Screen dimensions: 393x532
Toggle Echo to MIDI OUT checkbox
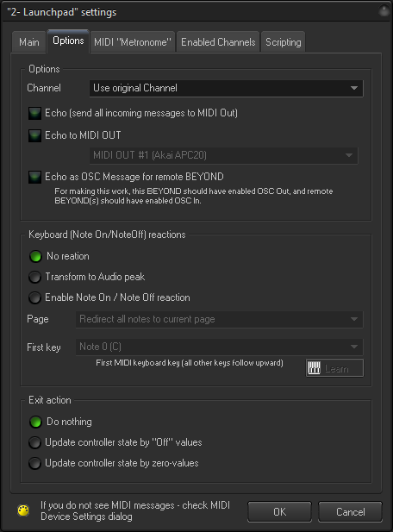click(x=34, y=135)
